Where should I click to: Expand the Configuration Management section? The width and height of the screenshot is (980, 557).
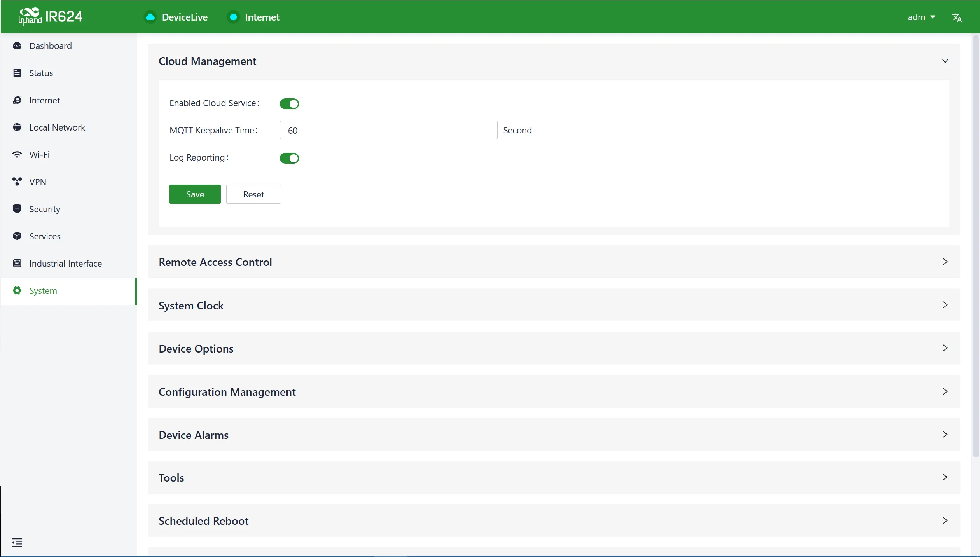(554, 391)
